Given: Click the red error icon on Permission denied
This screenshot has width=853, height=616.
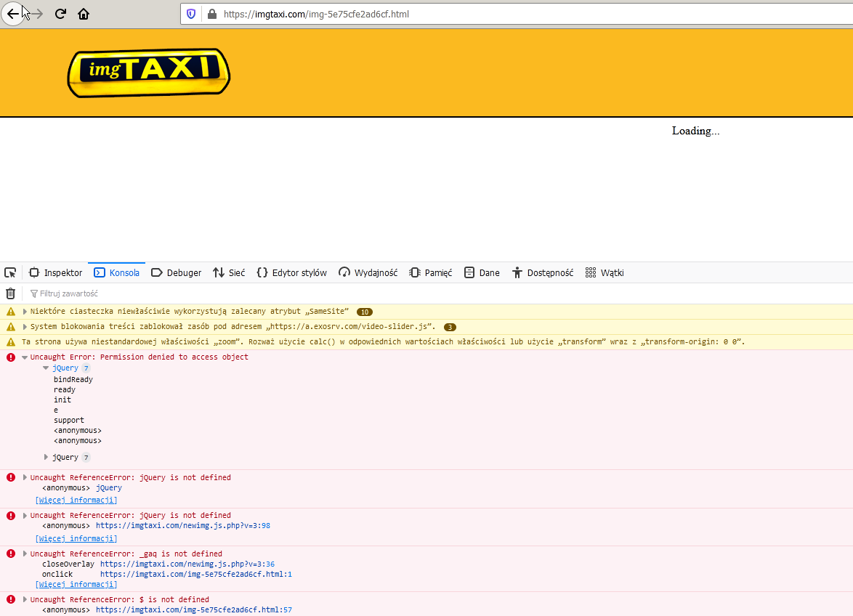Looking at the screenshot, I should pyautogui.click(x=10, y=357).
